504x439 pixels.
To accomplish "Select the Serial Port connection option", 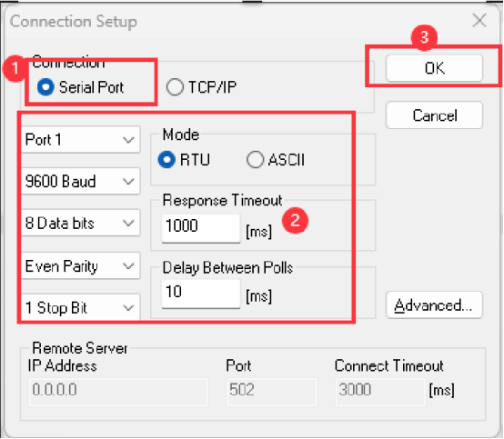I will tap(80, 87).
